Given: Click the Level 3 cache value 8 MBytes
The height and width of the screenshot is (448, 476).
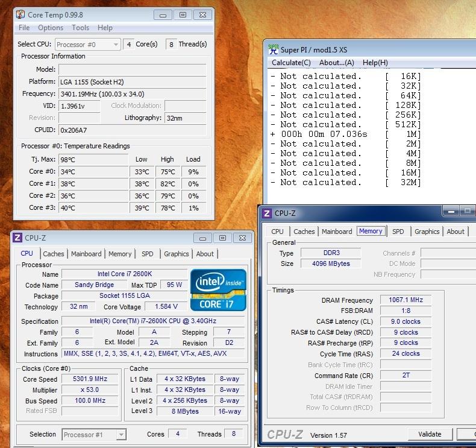Looking at the screenshot, I should coord(185,411).
